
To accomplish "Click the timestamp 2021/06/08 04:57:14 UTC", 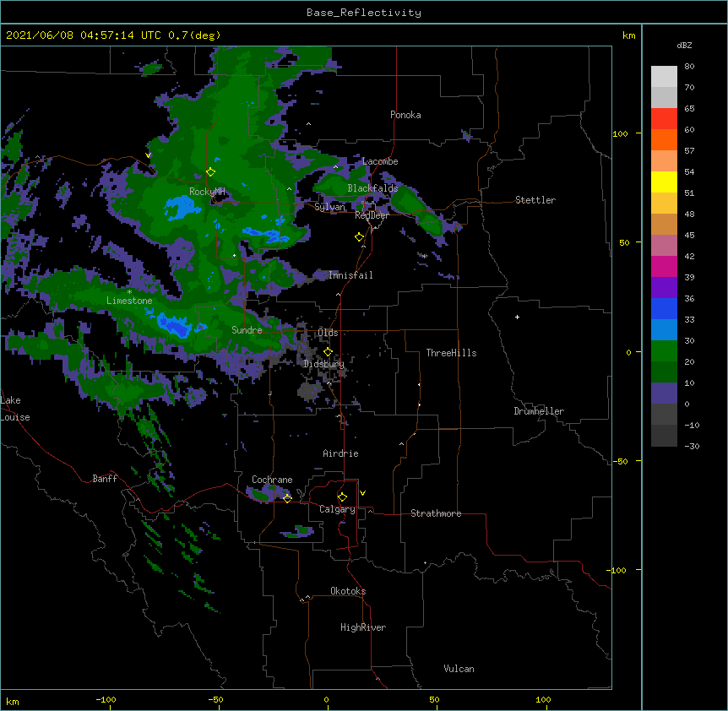I will click(x=84, y=35).
